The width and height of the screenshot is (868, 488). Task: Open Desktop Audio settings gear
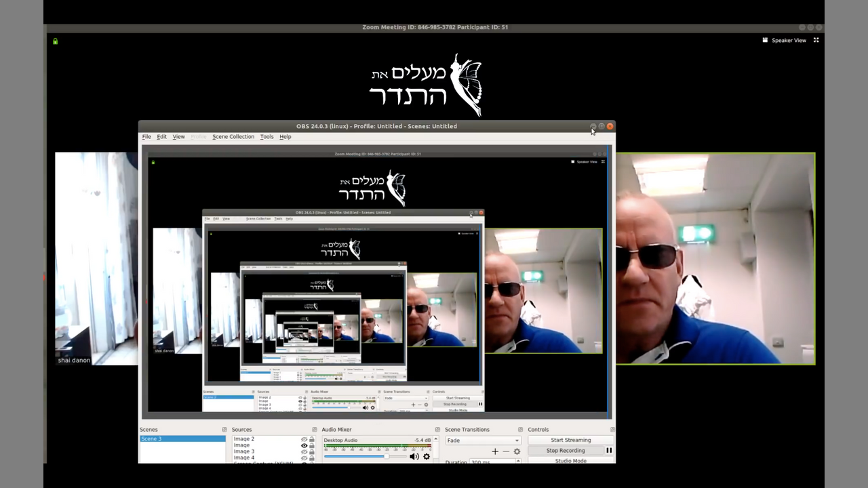(427, 457)
